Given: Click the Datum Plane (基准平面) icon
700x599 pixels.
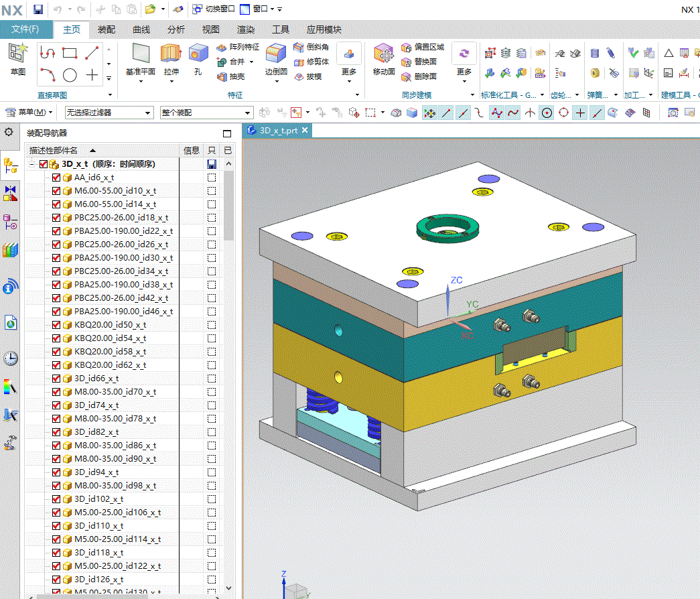Looking at the screenshot, I should tap(141, 53).
